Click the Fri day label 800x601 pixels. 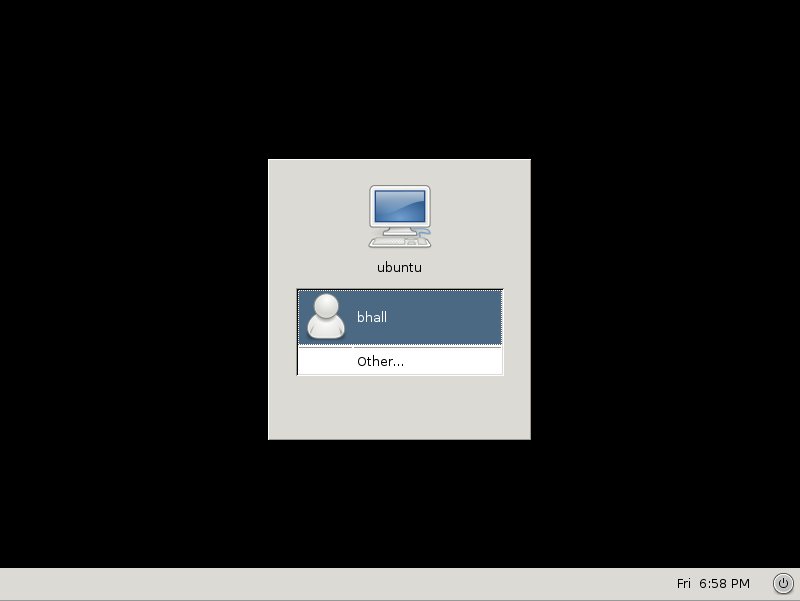pyautogui.click(x=684, y=584)
